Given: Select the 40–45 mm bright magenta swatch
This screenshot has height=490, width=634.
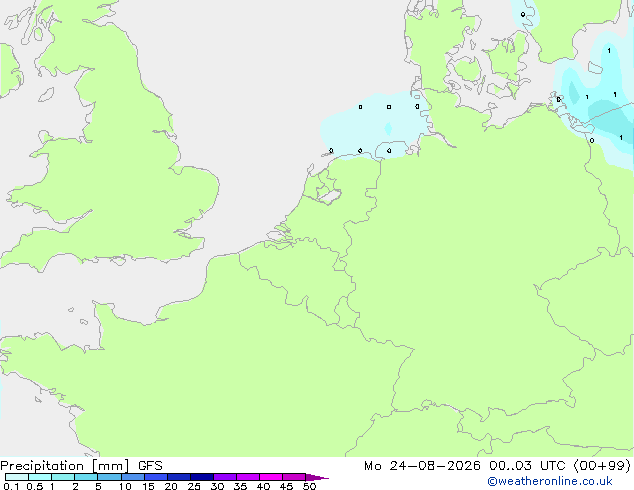Looking at the screenshot, I should pyautogui.click(x=271, y=477).
